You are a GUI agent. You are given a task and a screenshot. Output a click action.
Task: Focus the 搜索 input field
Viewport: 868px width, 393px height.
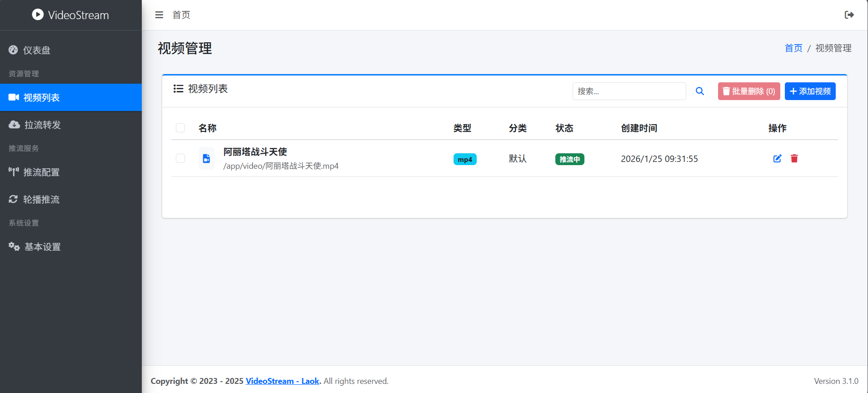tap(629, 91)
